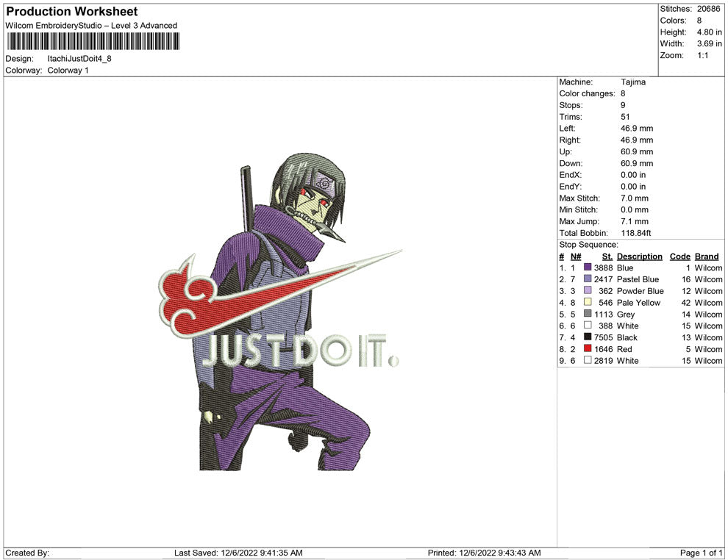The image size is (728, 560).
Task: Click the 'Printed: 12/6/2022 9:43:43 AM' footer
Action: point(485,553)
